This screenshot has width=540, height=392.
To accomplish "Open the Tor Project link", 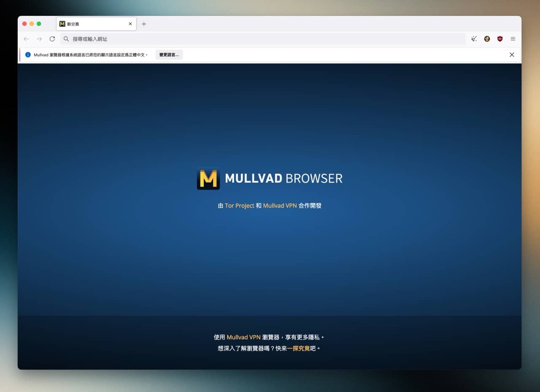I will coord(240,206).
